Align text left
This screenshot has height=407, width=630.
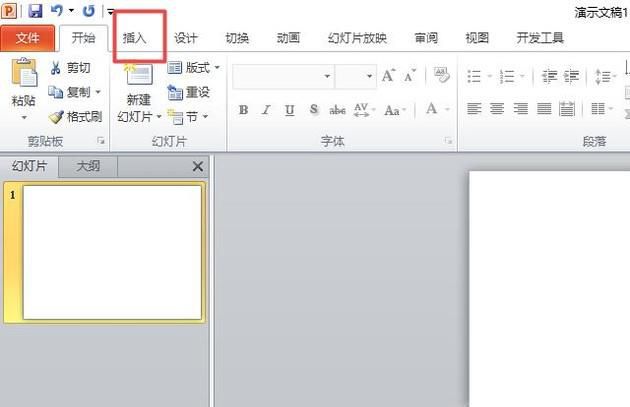474,108
